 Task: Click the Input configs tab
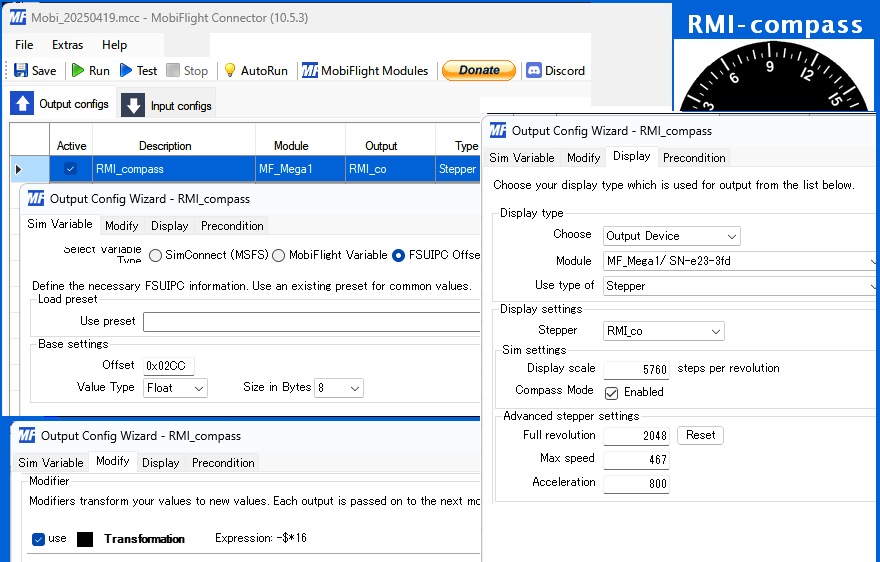[168, 106]
